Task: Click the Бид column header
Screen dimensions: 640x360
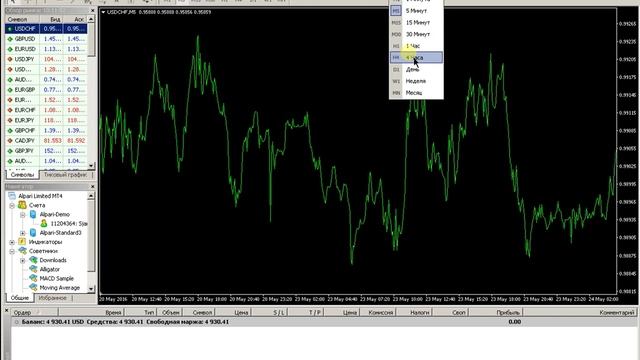Action: [x=52, y=19]
